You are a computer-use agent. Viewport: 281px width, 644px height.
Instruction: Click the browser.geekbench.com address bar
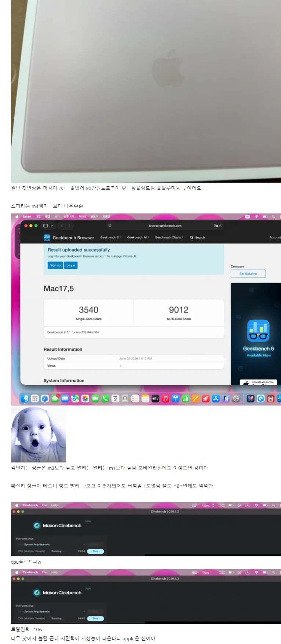(165, 226)
